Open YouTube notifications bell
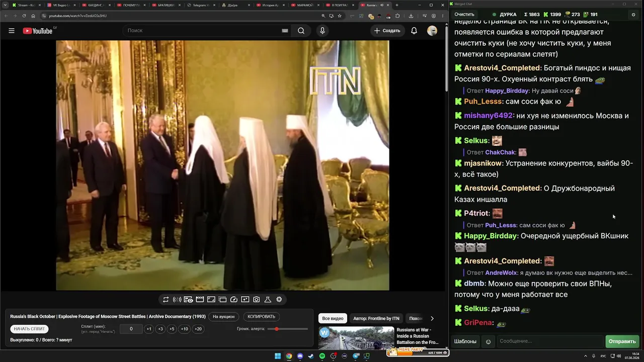The width and height of the screenshot is (644, 362). point(414,31)
